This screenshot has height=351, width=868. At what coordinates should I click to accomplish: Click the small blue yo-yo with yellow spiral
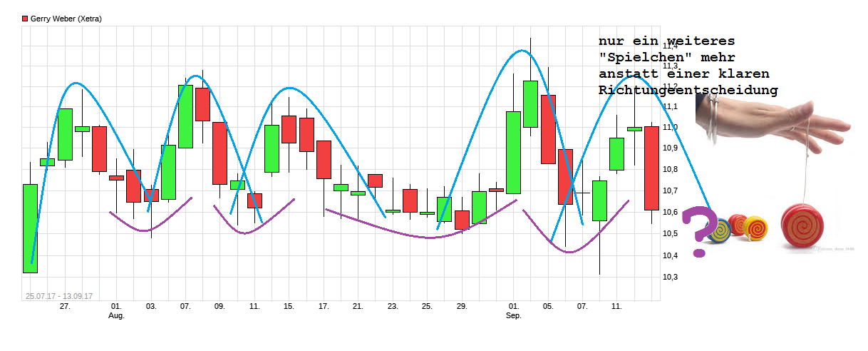719,229
